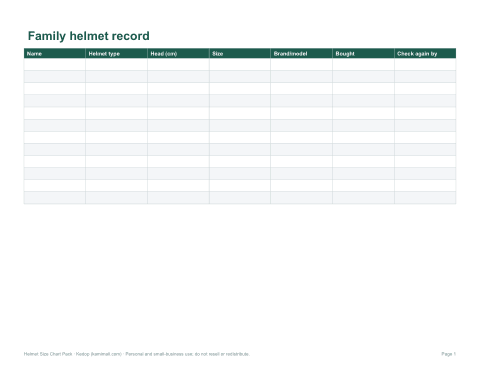Click the 'Head (cm)' column header
The image size is (480, 371).
point(178,53)
